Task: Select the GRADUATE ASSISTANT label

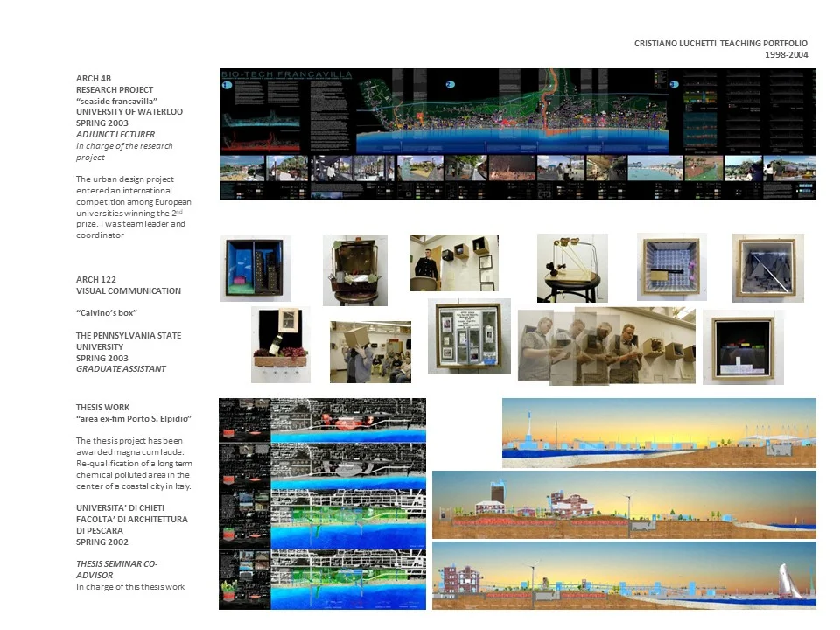Action: coord(121,368)
